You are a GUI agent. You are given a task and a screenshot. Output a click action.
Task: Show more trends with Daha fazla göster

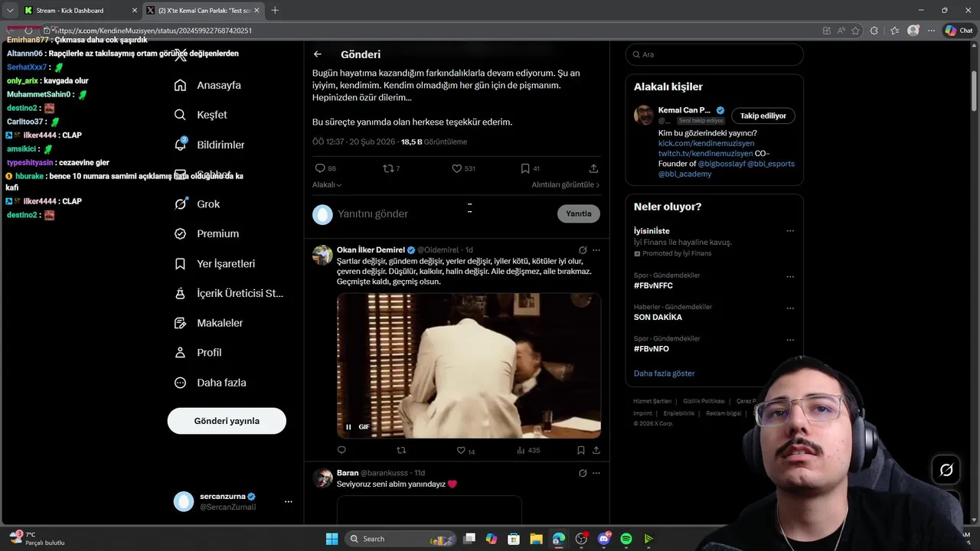pos(664,373)
